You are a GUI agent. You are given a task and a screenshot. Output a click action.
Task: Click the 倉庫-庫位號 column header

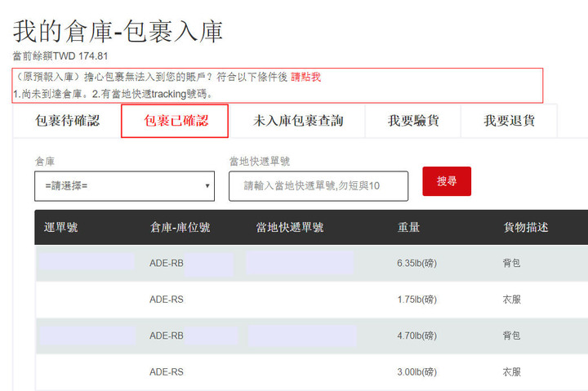(x=180, y=227)
